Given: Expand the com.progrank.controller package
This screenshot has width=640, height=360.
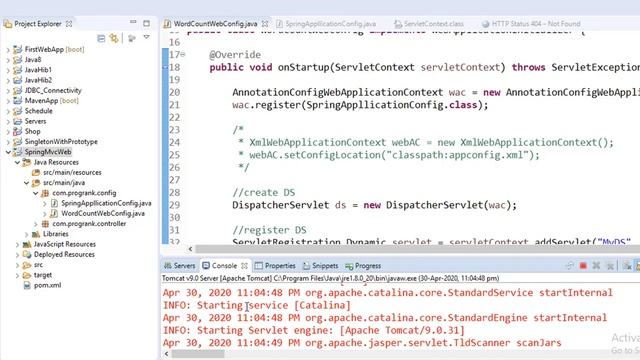Looking at the screenshot, I should [36, 224].
